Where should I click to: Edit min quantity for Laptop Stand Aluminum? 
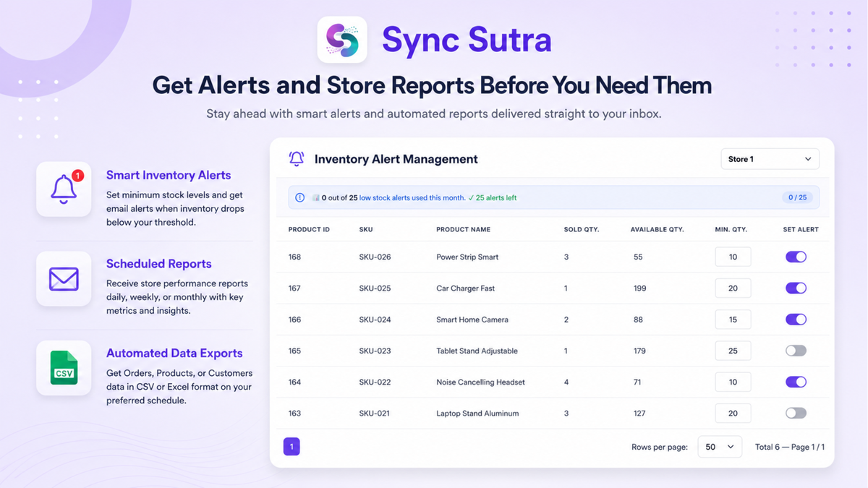(733, 414)
